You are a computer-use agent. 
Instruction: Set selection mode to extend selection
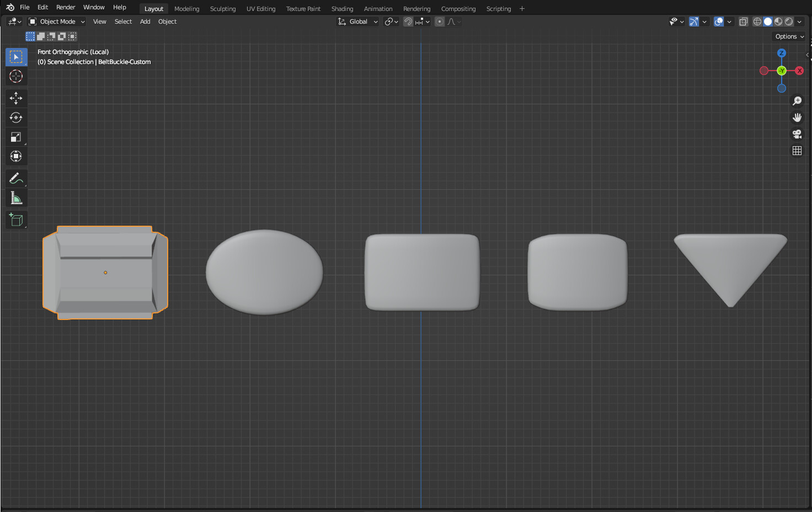coord(41,36)
